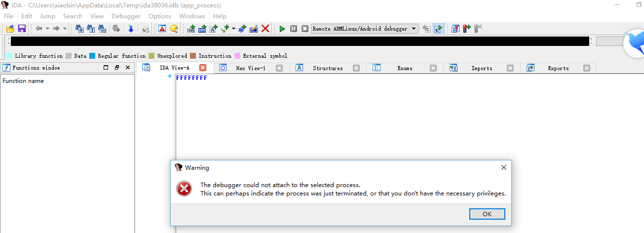Close the Enums tab
This screenshot has height=233, width=644.
pos(433,68)
